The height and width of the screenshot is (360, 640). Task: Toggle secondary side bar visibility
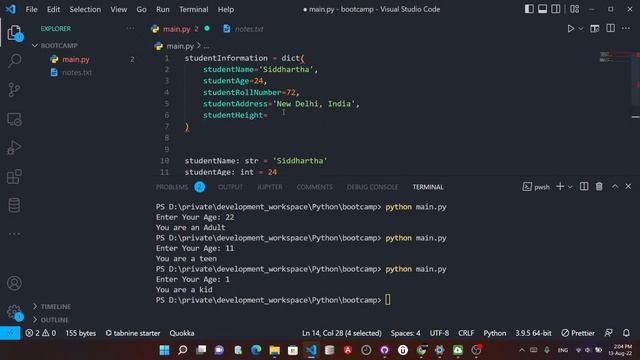click(556, 9)
